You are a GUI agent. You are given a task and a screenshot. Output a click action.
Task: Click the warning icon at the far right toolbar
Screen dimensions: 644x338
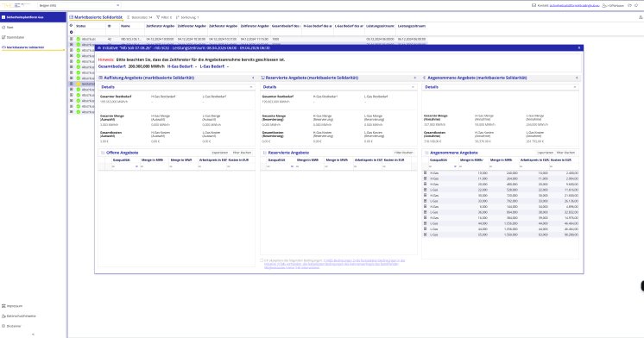(x=641, y=17)
